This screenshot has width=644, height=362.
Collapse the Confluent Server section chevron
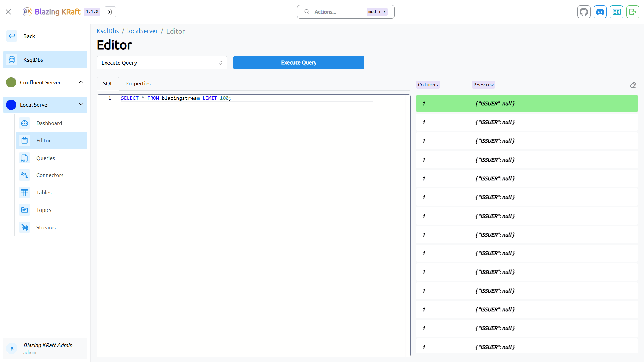[81, 82]
